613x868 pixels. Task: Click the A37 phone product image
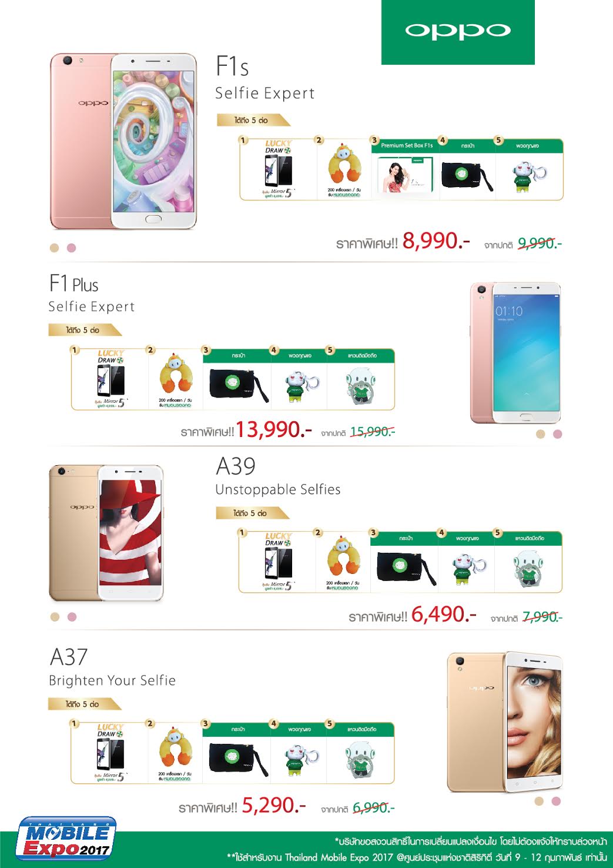click(x=505, y=722)
